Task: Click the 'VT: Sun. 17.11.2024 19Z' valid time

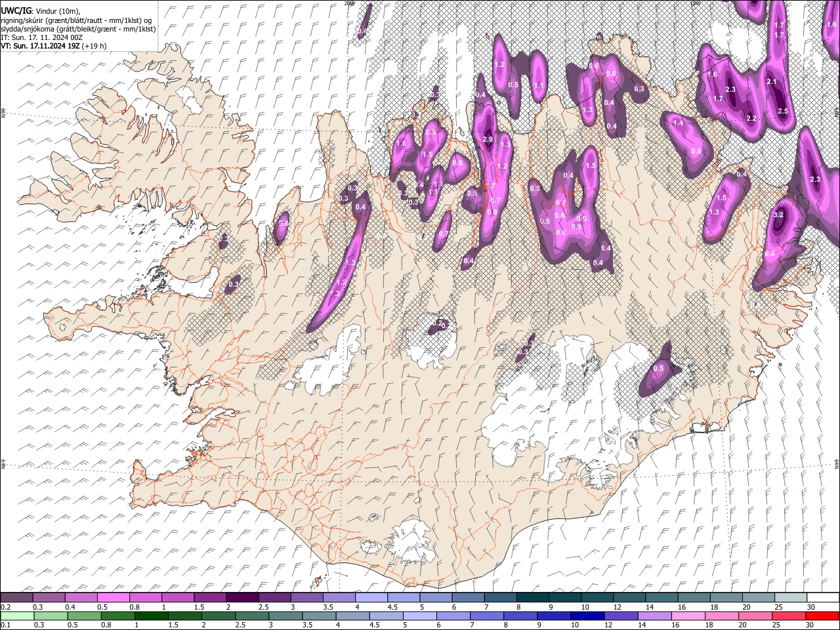Action: coord(40,46)
